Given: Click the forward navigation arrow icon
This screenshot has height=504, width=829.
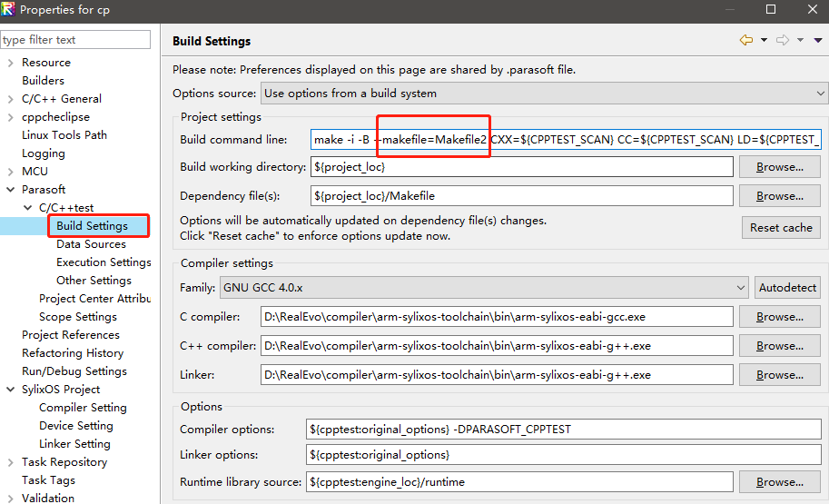Looking at the screenshot, I should click(x=783, y=40).
